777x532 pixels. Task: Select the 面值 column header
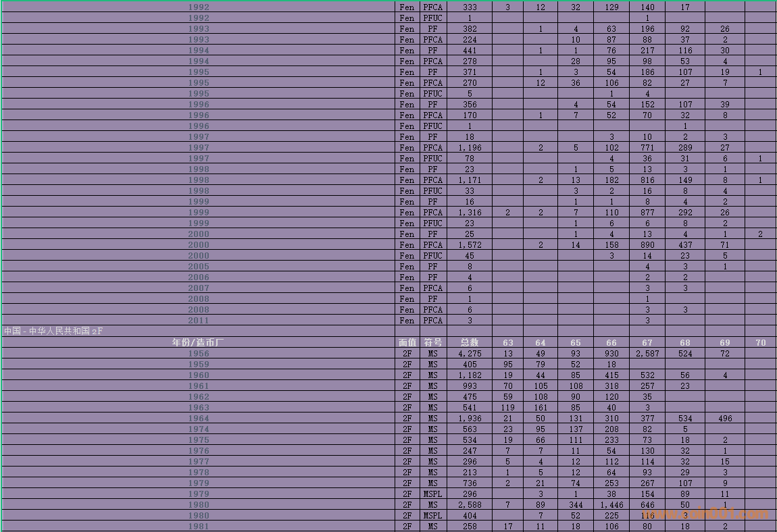pos(407,342)
